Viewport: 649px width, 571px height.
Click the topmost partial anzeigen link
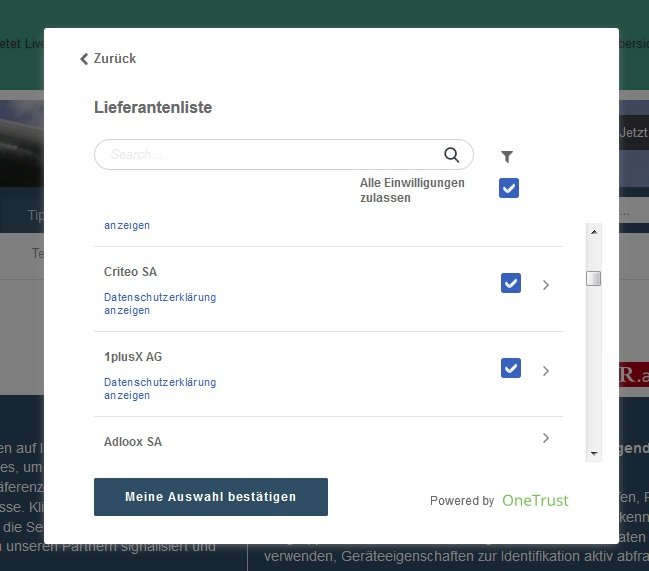[127, 226]
